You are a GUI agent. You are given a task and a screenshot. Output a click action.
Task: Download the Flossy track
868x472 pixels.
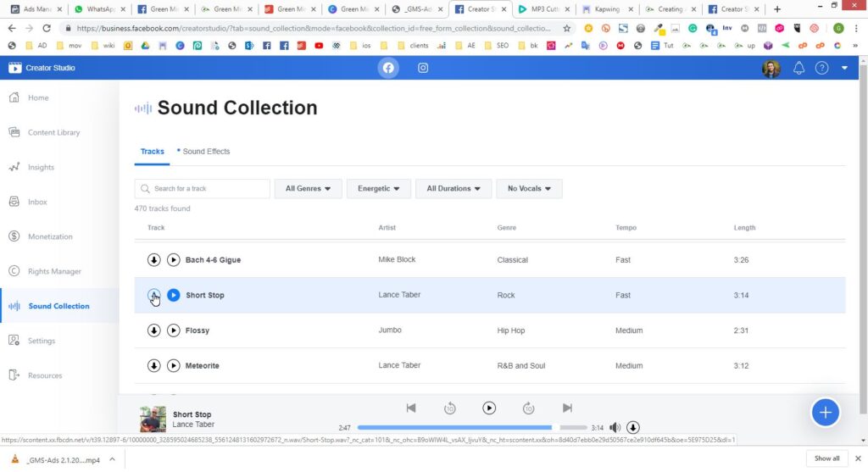pyautogui.click(x=154, y=330)
